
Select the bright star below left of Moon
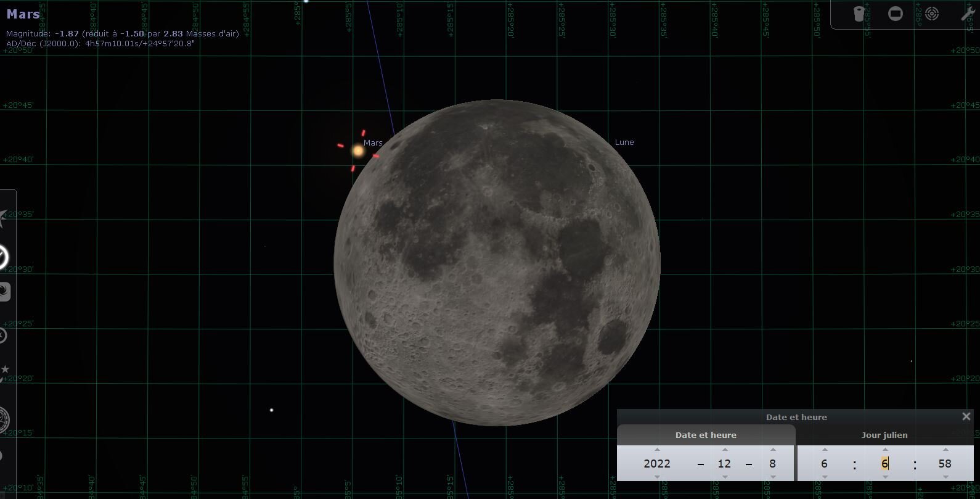coord(271,410)
